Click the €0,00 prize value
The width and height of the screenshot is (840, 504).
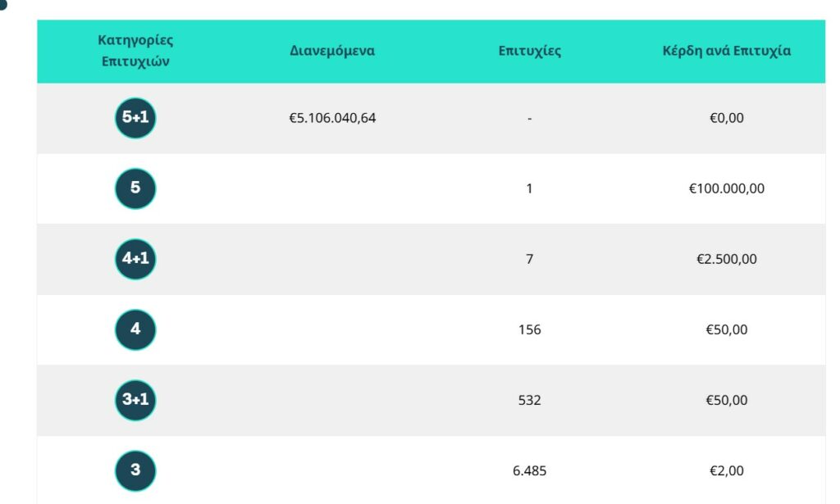click(x=726, y=118)
